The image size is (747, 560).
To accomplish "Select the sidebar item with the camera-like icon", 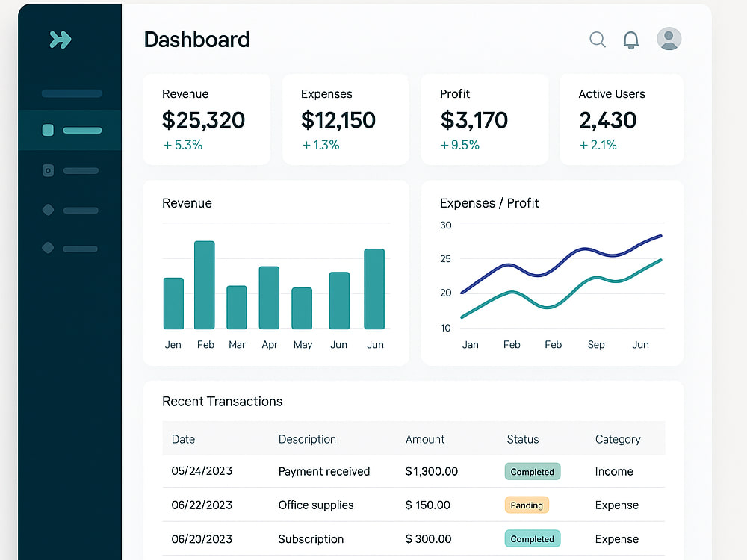I will 48,170.
